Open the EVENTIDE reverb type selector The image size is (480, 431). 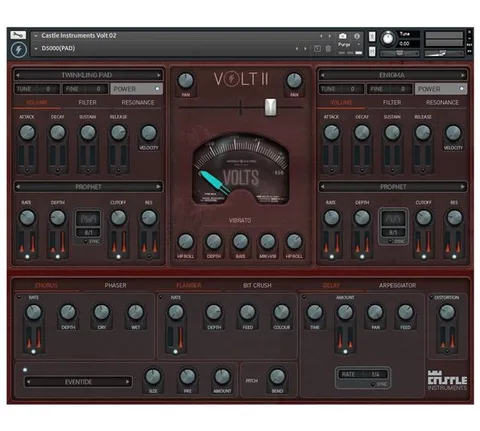78,382
